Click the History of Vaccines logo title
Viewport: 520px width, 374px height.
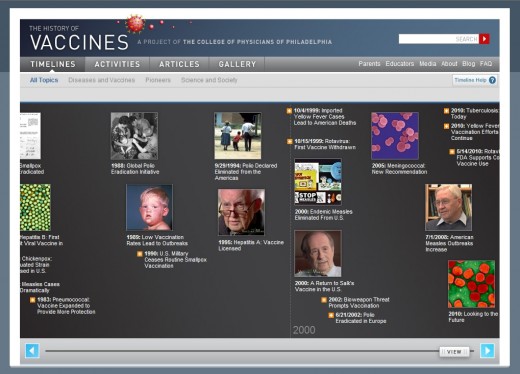coord(79,38)
